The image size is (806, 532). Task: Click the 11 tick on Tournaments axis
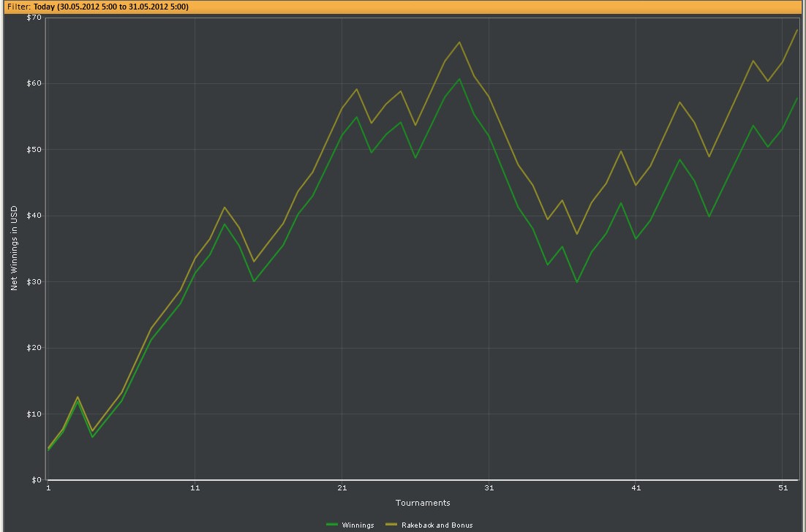[195, 488]
